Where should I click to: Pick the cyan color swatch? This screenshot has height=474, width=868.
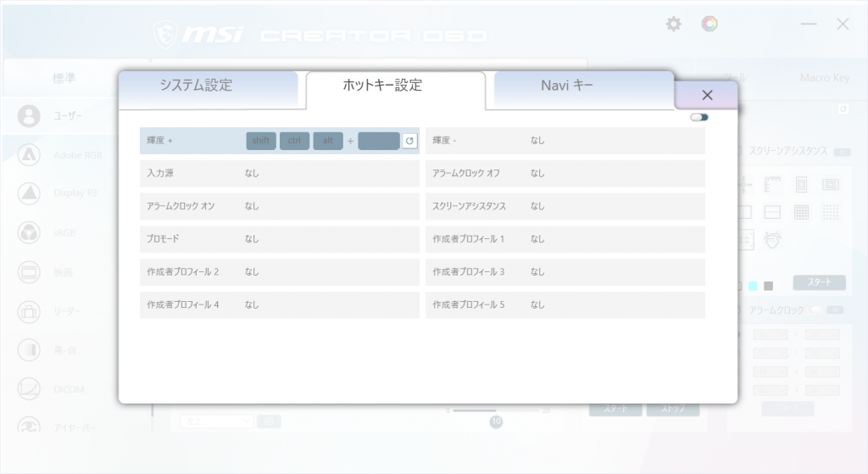(753, 286)
